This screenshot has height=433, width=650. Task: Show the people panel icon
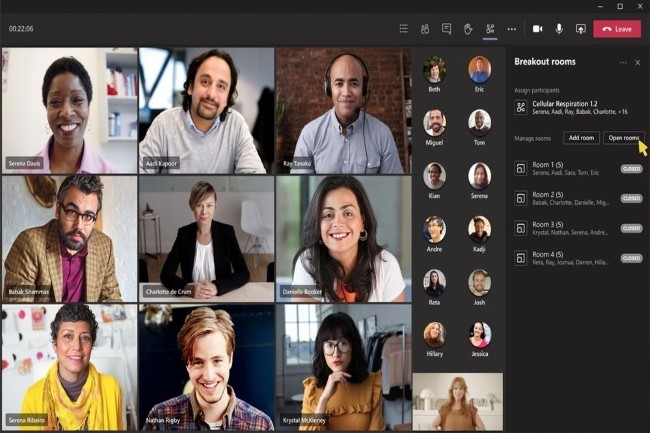click(x=425, y=29)
